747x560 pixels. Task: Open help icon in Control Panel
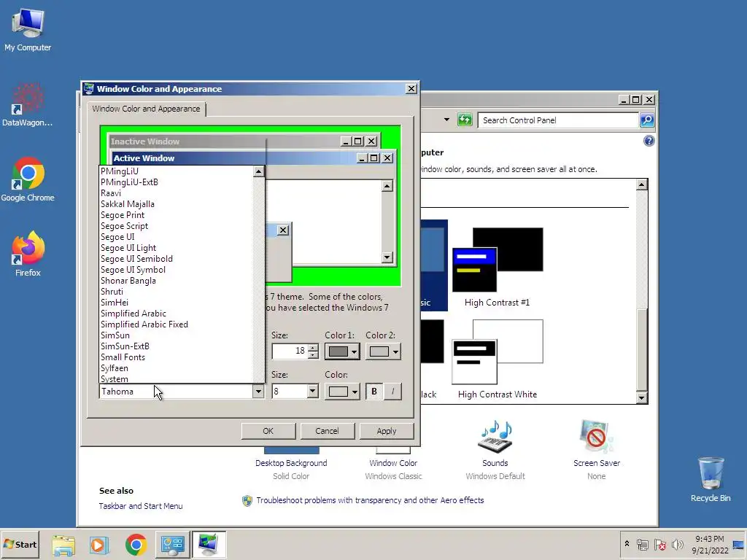pyautogui.click(x=649, y=141)
